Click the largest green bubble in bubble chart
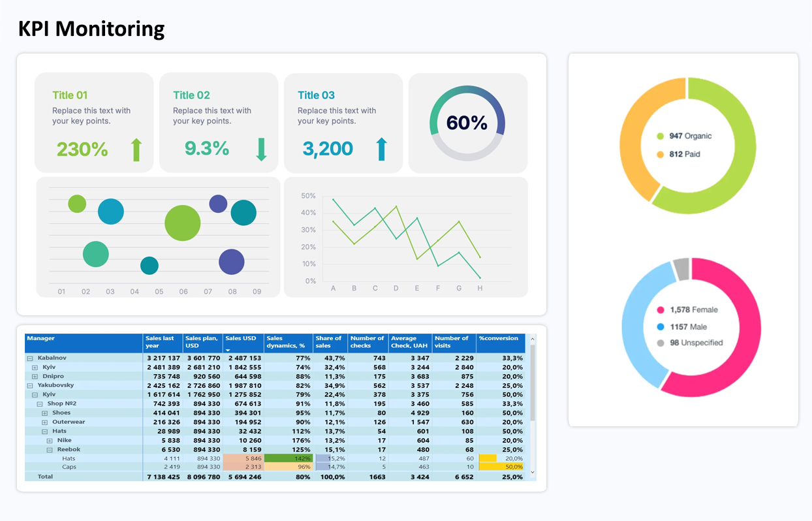The image size is (812, 521). 182,223
